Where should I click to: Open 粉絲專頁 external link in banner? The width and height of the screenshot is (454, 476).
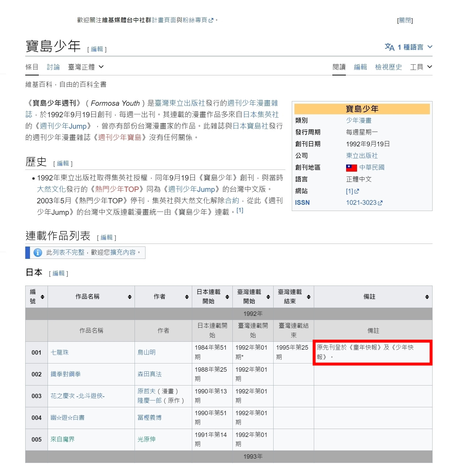click(198, 20)
